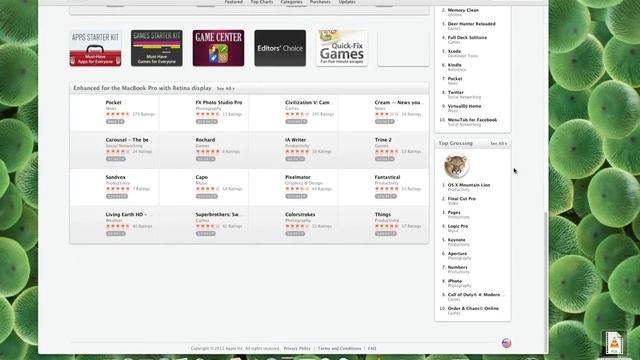Open the Pocket app title in Retina grid
Screen dimensions: 640x360
pos(113,102)
